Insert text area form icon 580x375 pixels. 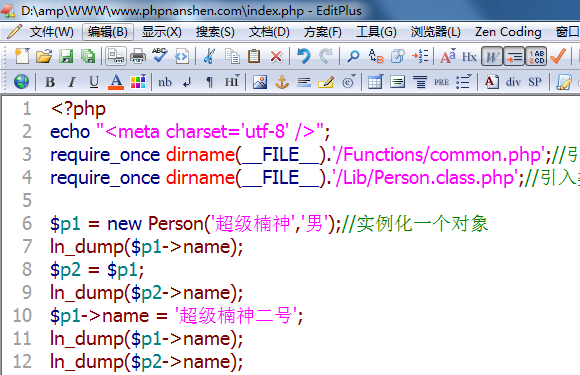point(398,82)
